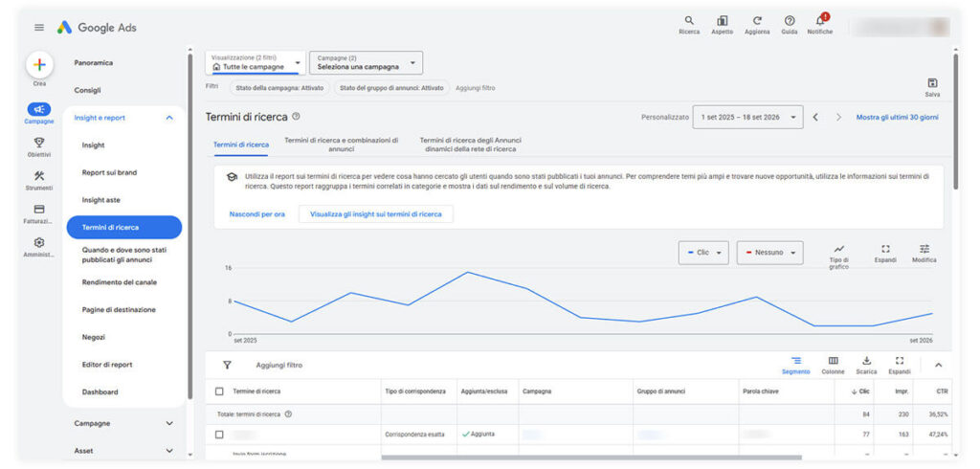This screenshot has height=469, width=980.
Task: Open the Seleziona una campagna dropdown
Action: coord(367,62)
